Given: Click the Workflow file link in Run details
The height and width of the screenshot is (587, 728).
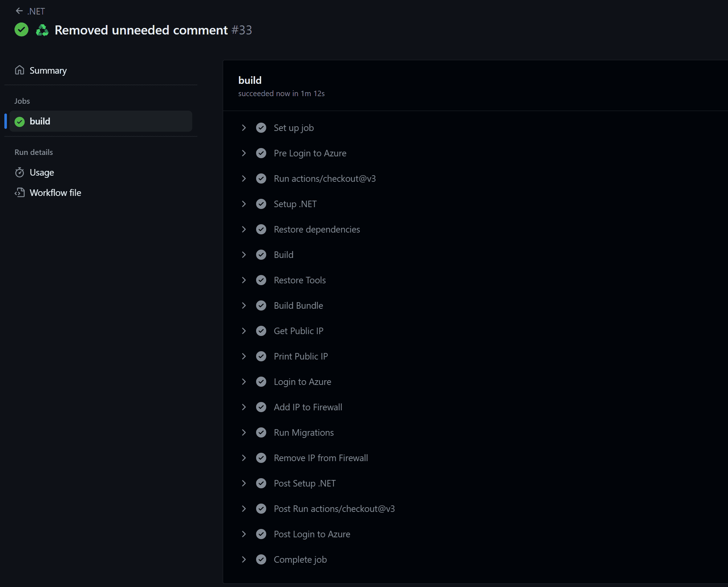Looking at the screenshot, I should pos(54,192).
